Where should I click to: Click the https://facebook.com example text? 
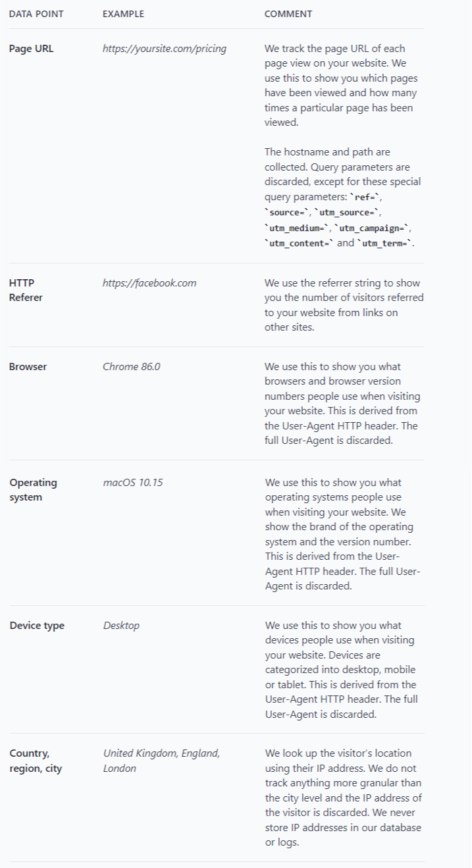click(x=149, y=283)
